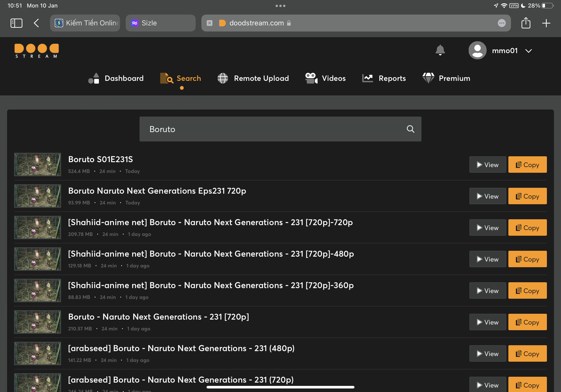Click the search magnifier icon in Boruto field
Viewport: 561px width, 392px height.
click(x=410, y=129)
